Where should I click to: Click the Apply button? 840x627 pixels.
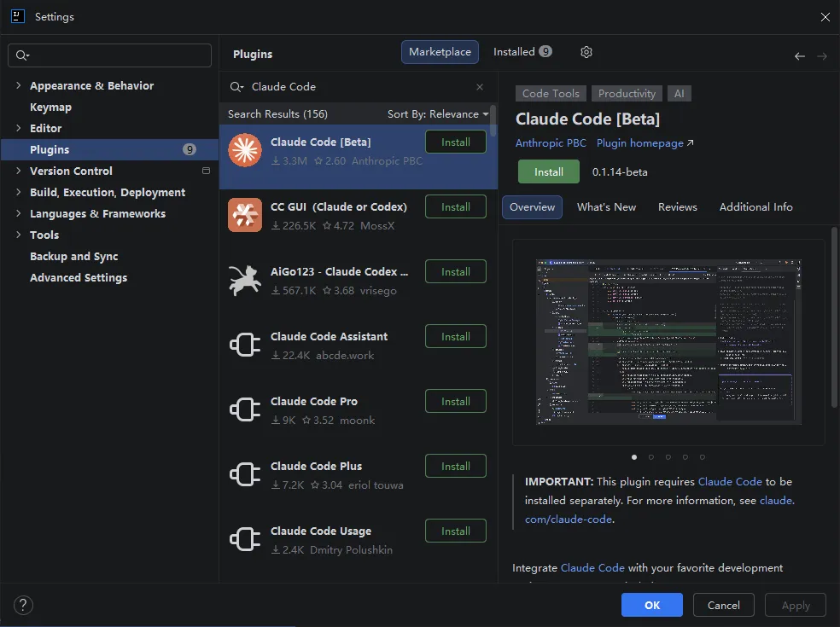click(796, 605)
